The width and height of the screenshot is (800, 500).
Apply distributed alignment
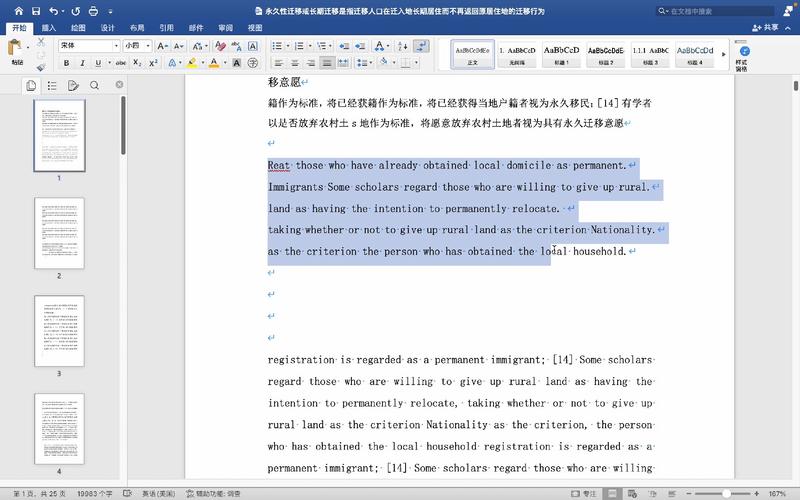click(343, 63)
